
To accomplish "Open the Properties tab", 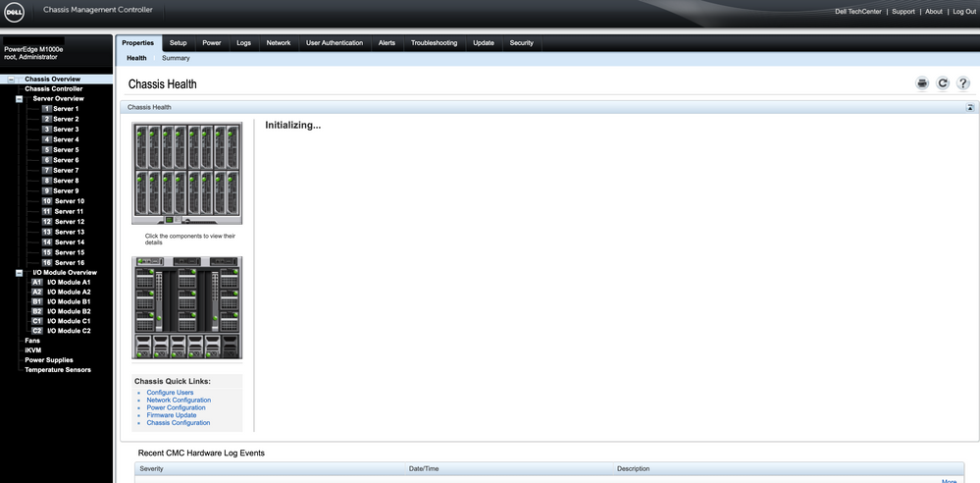I will click(x=138, y=43).
